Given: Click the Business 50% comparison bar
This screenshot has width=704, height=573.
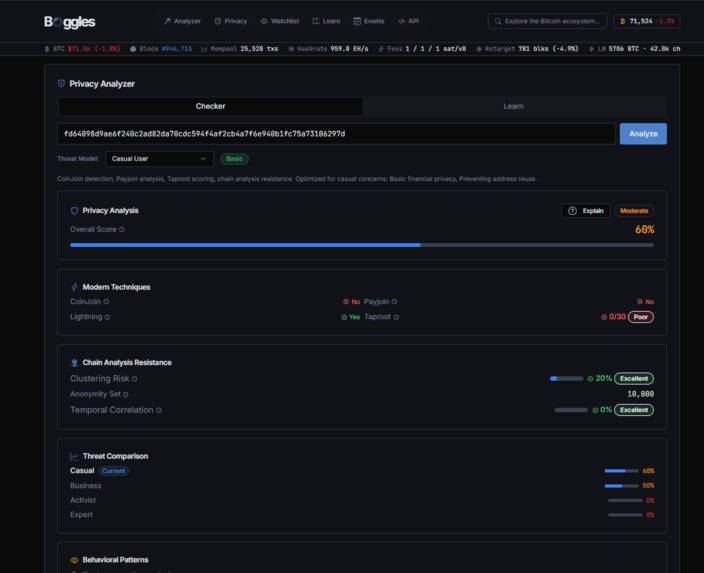Looking at the screenshot, I should (x=621, y=486).
